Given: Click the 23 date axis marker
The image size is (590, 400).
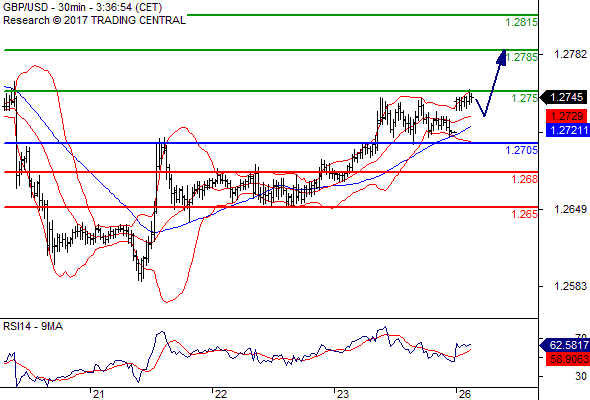Looking at the screenshot, I should 342,394.
